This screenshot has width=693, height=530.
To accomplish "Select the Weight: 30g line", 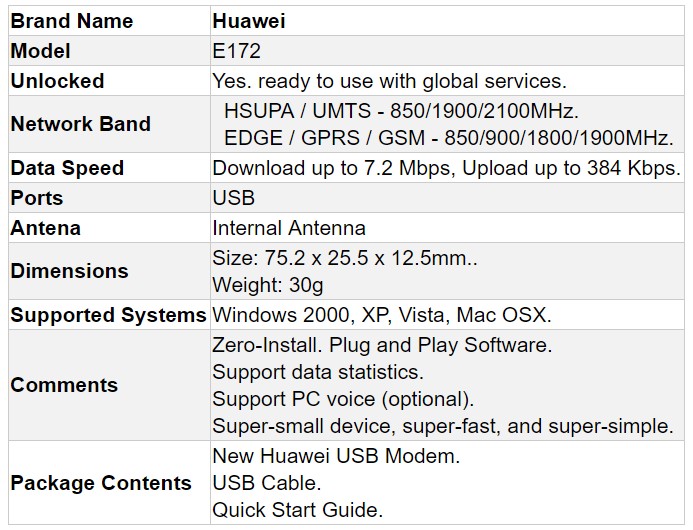I will pos(268,286).
